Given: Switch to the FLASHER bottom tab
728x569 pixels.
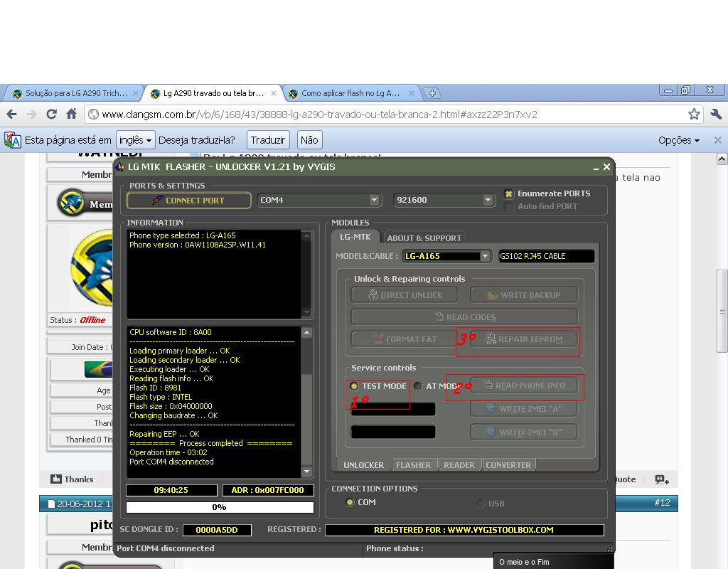Looking at the screenshot, I should [x=413, y=465].
